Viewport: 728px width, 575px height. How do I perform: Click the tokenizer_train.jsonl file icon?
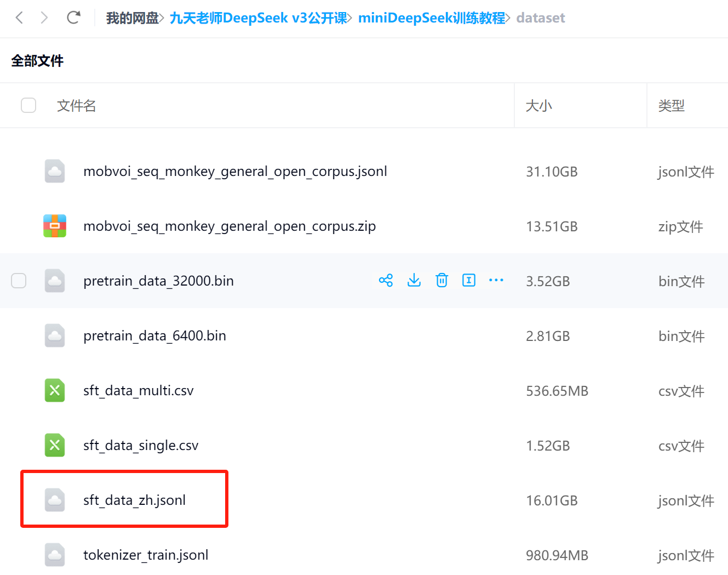click(x=55, y=555)
